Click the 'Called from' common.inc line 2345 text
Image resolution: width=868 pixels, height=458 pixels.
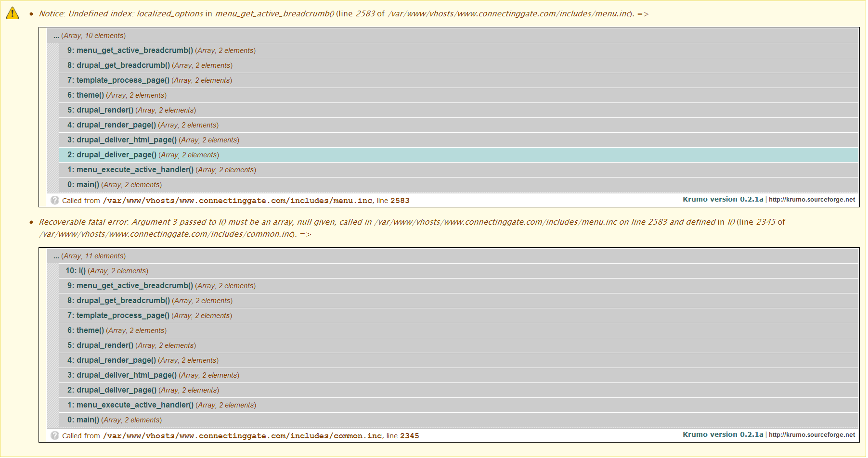pyautogui.click(x=240, y=436)
